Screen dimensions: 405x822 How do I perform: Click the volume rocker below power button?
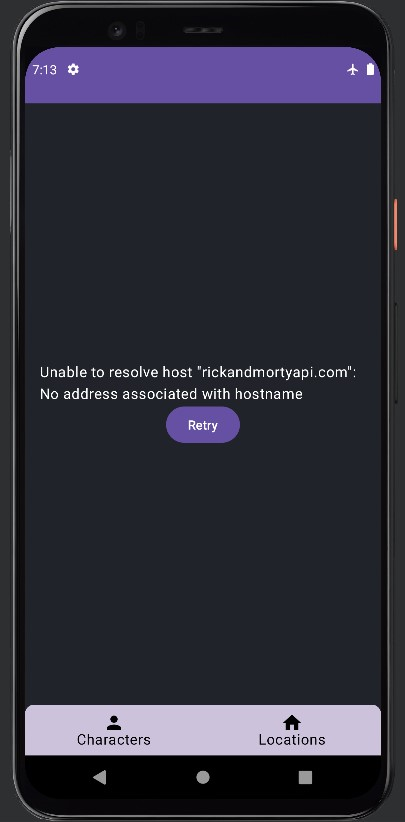coord(396,353)
